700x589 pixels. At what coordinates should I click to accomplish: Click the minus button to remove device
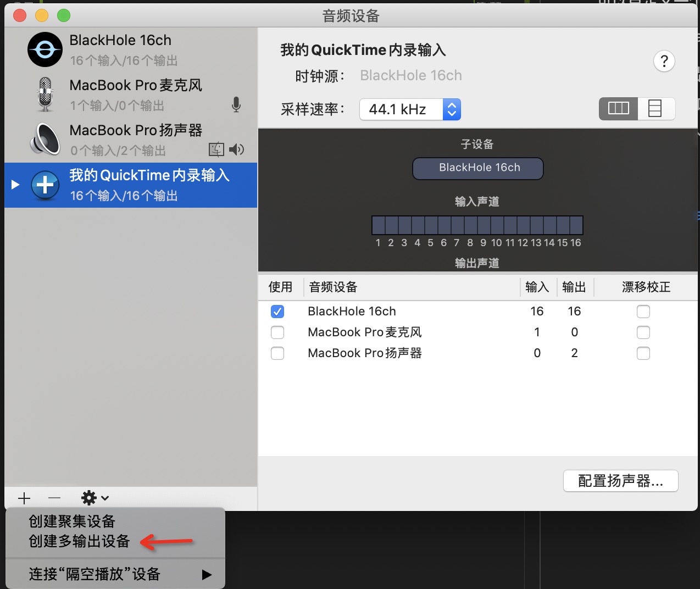54,498
